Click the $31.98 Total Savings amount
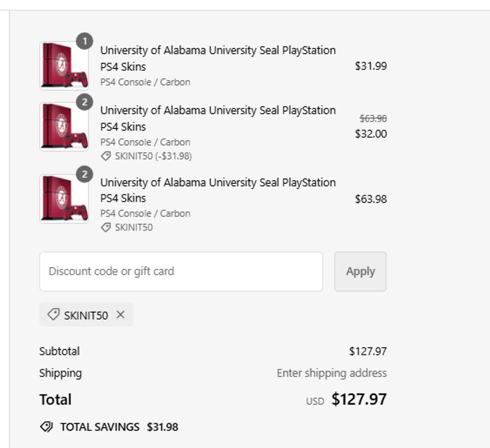Screen dimensions: 490x448 pos(162,427)
